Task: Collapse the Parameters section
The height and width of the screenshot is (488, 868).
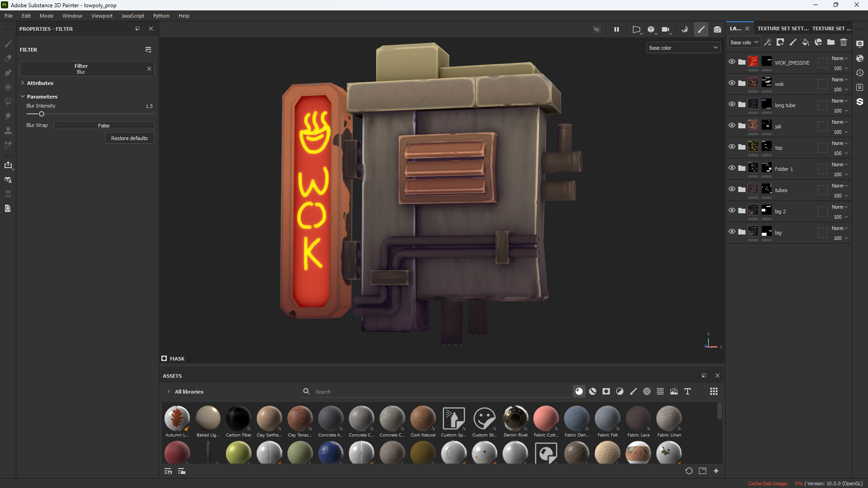Action: click(x=23, y=96)
